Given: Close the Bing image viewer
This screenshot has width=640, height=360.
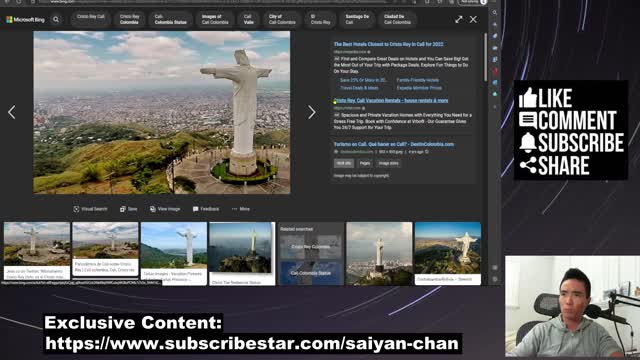Looking at the screenshot, I should (x=473, y=20).
